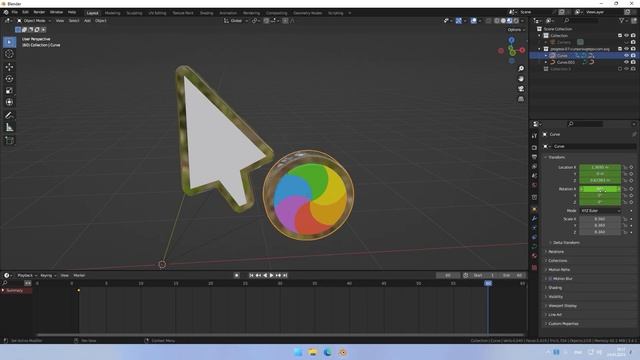
Task: Expand the Delta Transform panel
Action: 566,242
